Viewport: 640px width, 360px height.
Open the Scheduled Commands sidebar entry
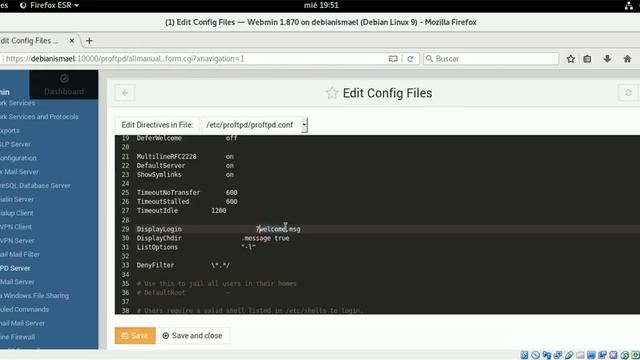(24, 309)
